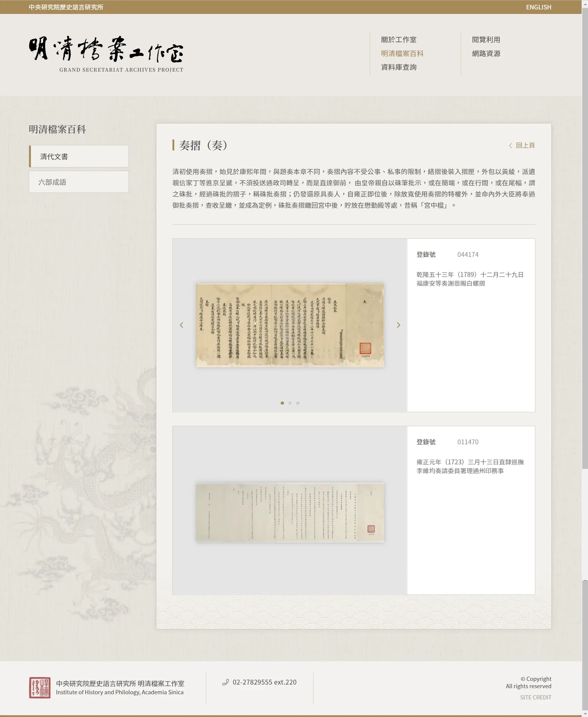Select the first carousel dot indicator
Image resolution: width=588 pixels, height=717 pixels.
pyautogui.click(x=282, y=403)
